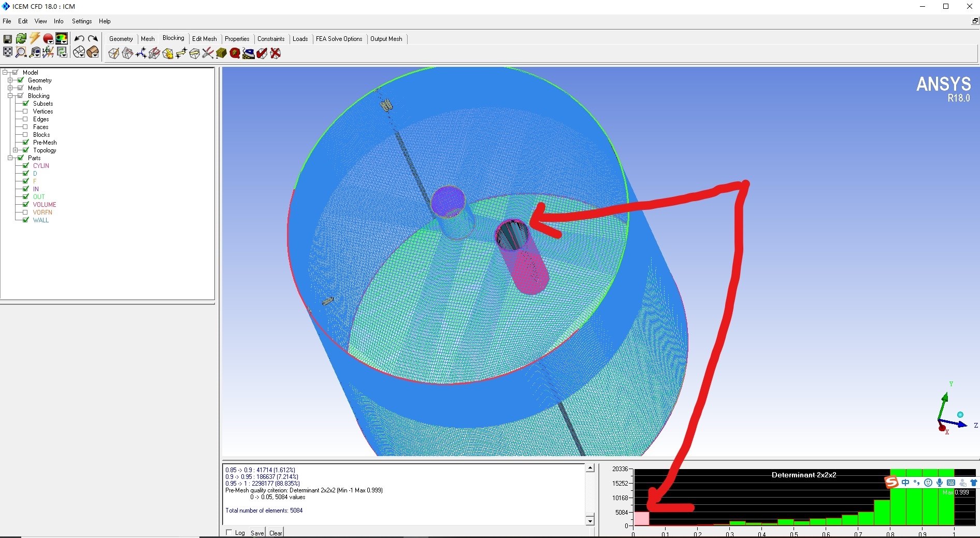This screenshot has height=538, width=980.
Task: Click the Delete Block red X icon
Action: click(x=276, y=53)
